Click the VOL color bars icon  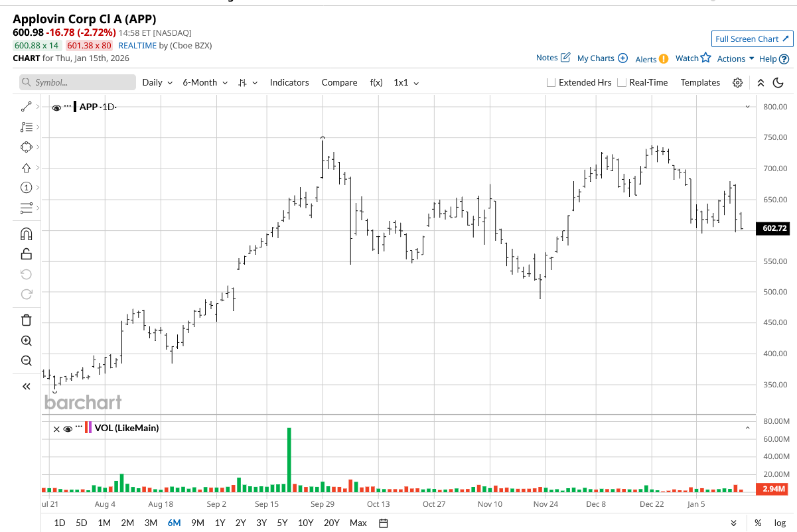point(89,428)
